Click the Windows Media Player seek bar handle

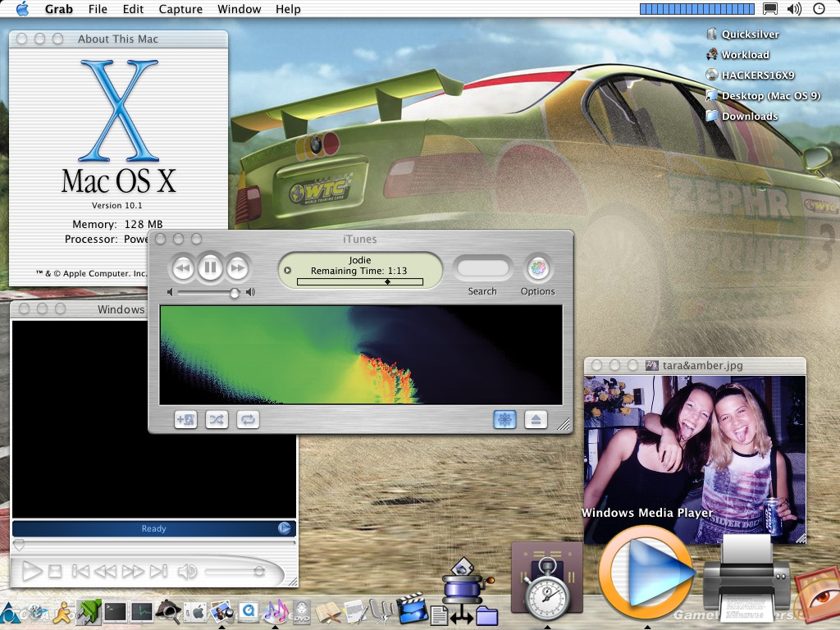coord(19,545)
